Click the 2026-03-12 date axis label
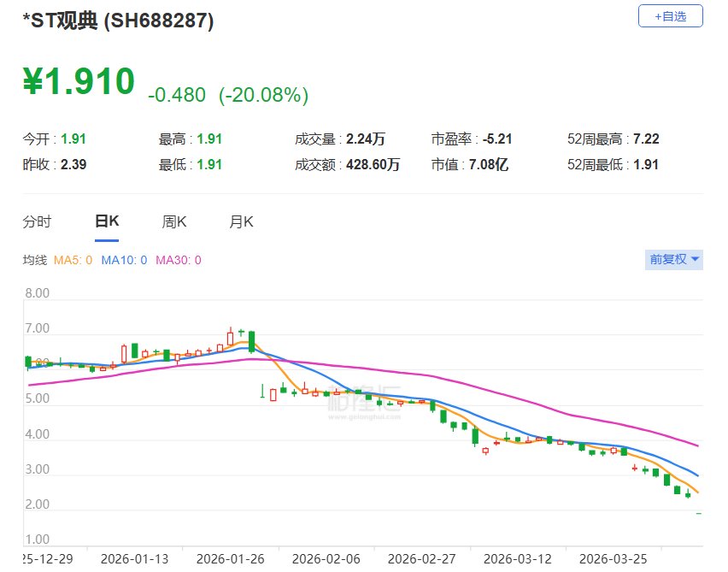728x572 pixels. click(x=518, y=559)
